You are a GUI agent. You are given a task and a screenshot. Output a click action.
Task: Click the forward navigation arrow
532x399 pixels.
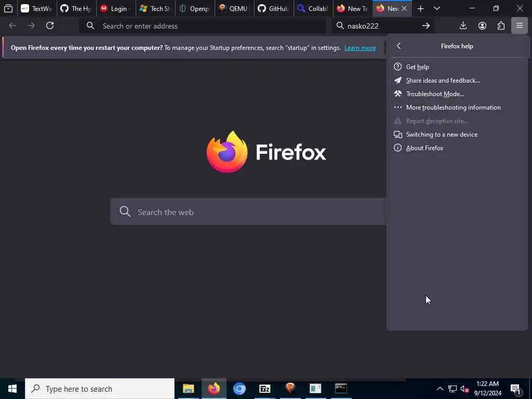[31, 26]
